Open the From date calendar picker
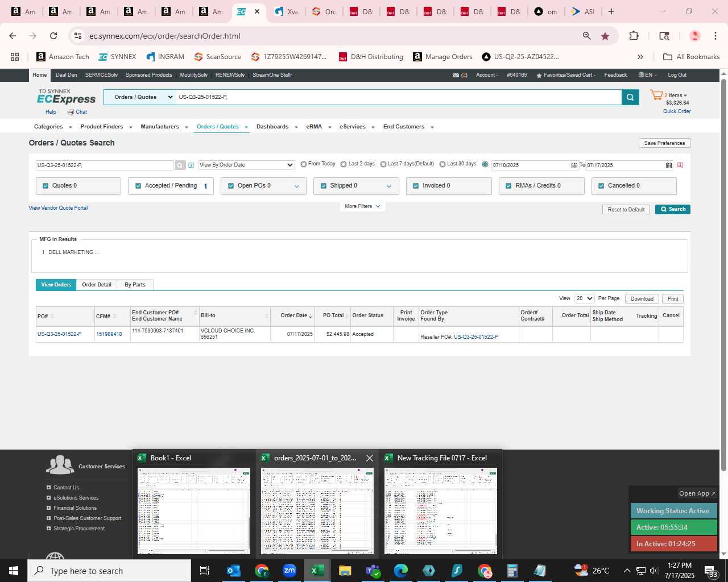 click(x=574, y=165)
